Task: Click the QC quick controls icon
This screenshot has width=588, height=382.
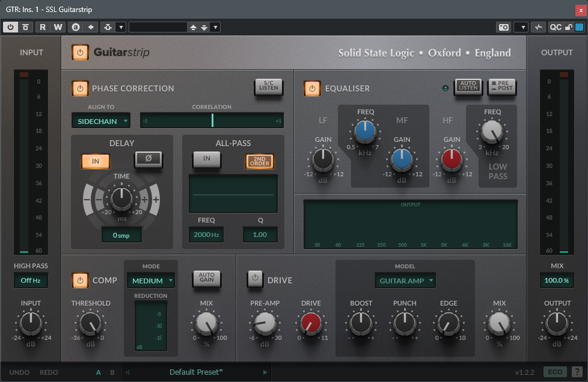Action: click(555, 27)
